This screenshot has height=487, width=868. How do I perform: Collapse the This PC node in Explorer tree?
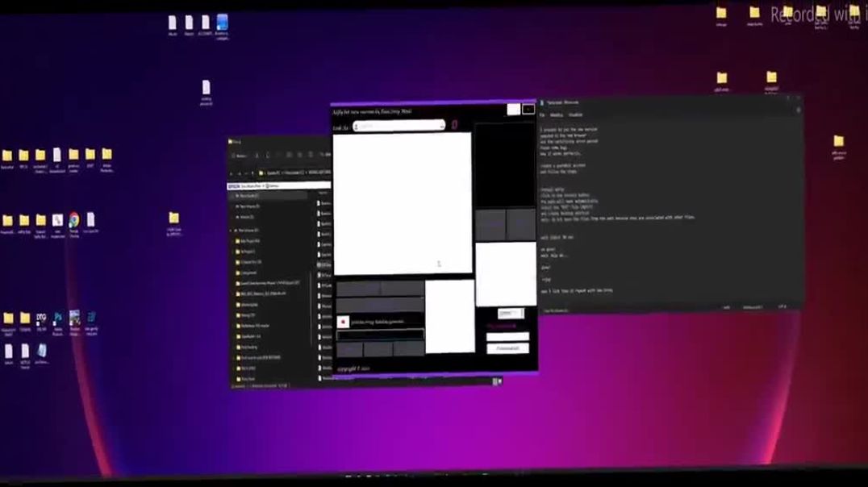point(232,231)
